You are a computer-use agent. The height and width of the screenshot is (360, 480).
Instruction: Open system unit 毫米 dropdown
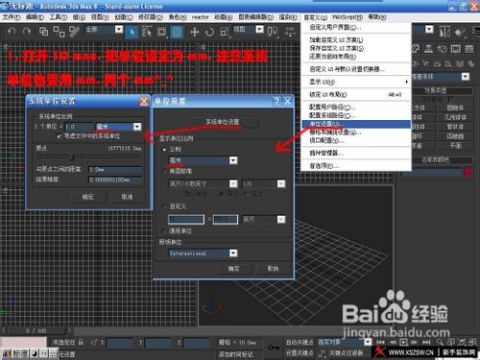pyautogui.click(x=137, y=127)
